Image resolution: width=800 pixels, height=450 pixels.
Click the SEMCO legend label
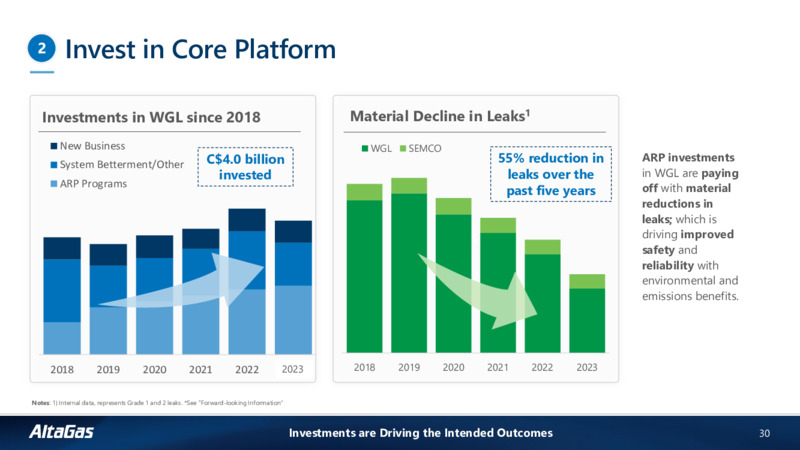(425, 148)
